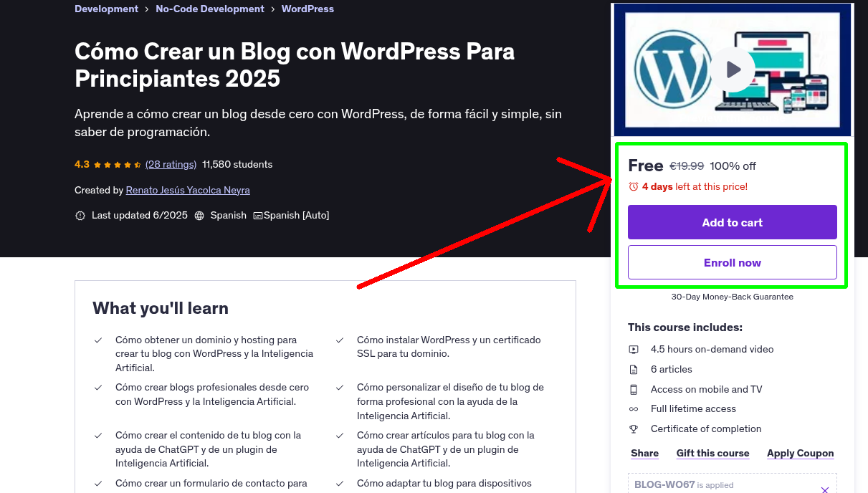This screenshot has width=868, height=493.
Task: Click the closed captions icon
Action: pos(258,215)
